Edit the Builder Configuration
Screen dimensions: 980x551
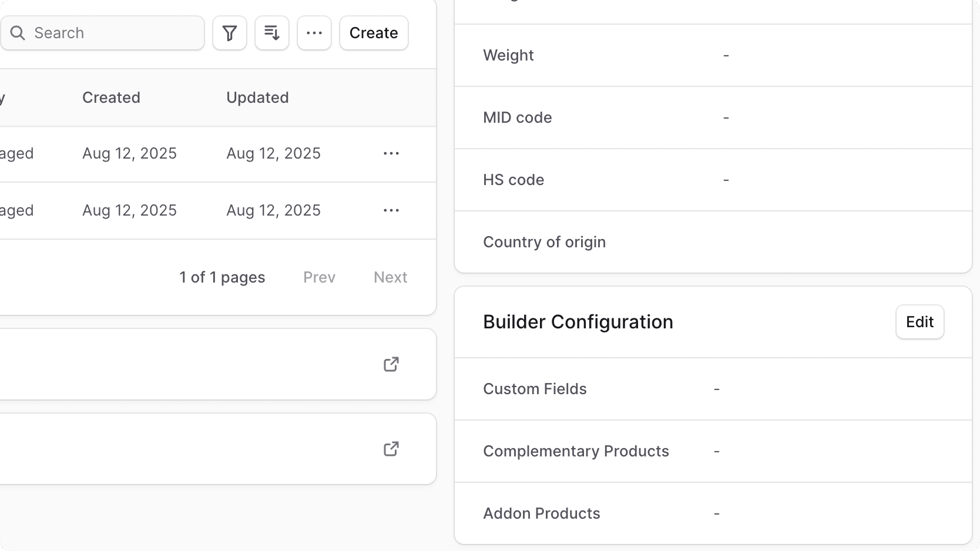[919, 322]
